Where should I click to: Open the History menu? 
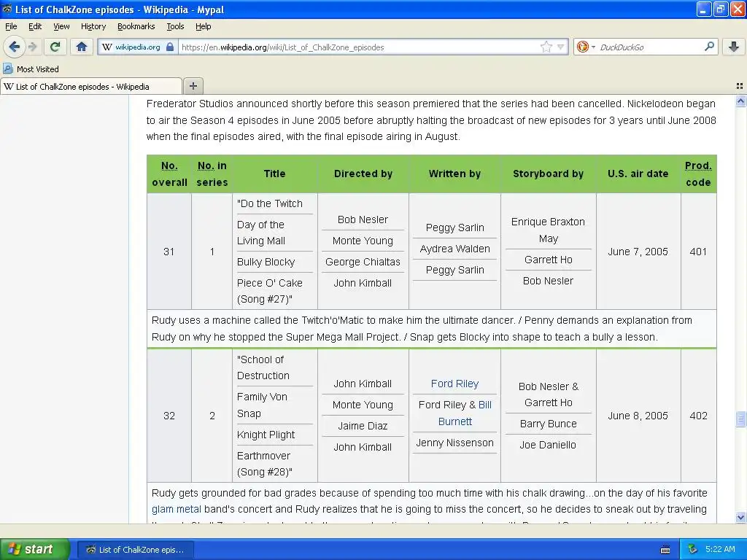point(93,26)
